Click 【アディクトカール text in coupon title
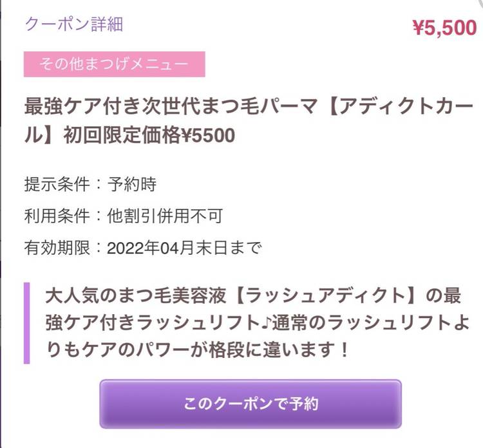This screenshot has height=448, width=483. click(393, 106)
